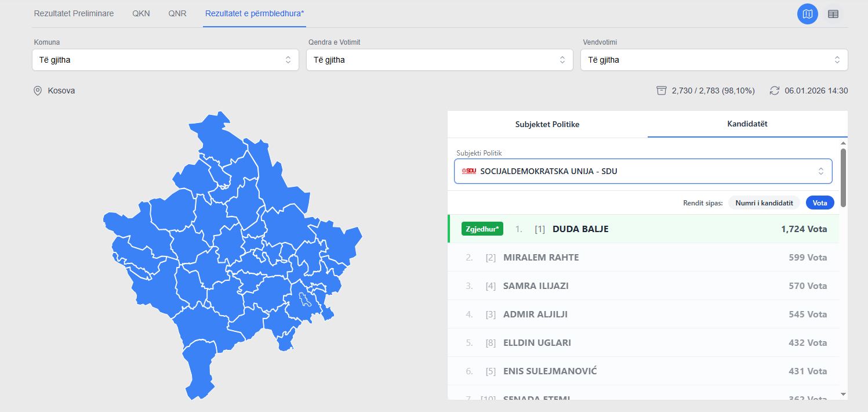Click the candidates list scrollbar thumb
This screenshot has height=412, width=868.
842,177
